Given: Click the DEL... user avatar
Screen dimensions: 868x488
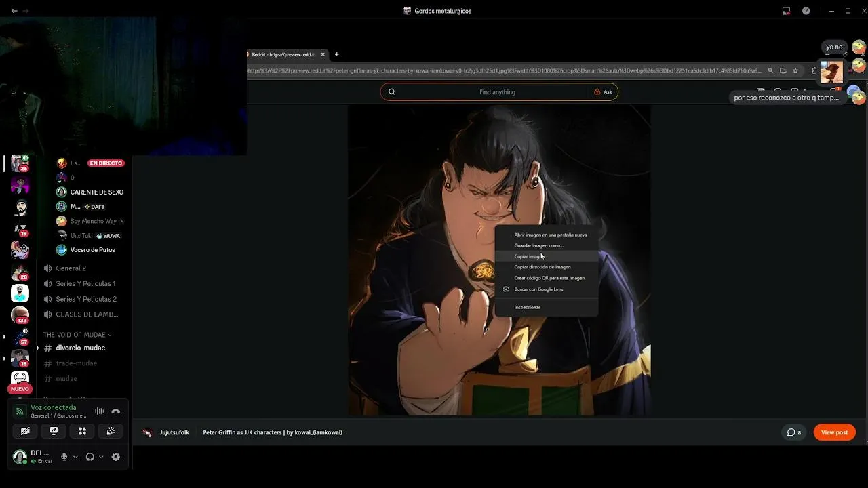Looking at the screenshot, I should [20, 457].
